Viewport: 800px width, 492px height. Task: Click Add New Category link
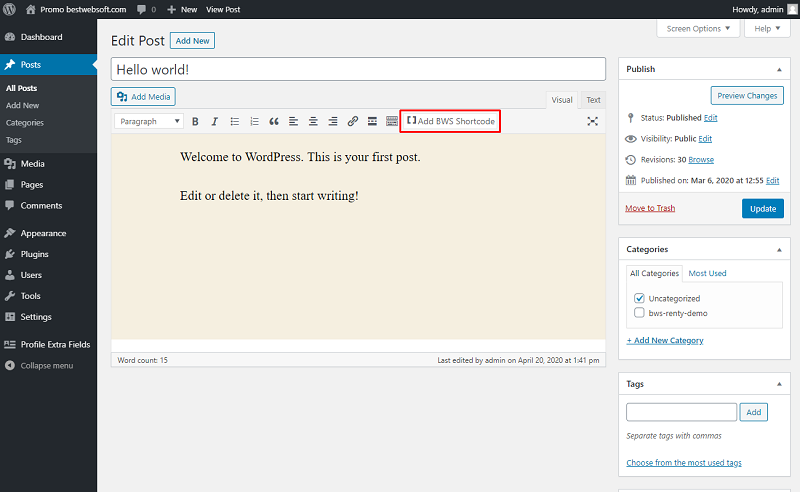[x=665, y=340]
